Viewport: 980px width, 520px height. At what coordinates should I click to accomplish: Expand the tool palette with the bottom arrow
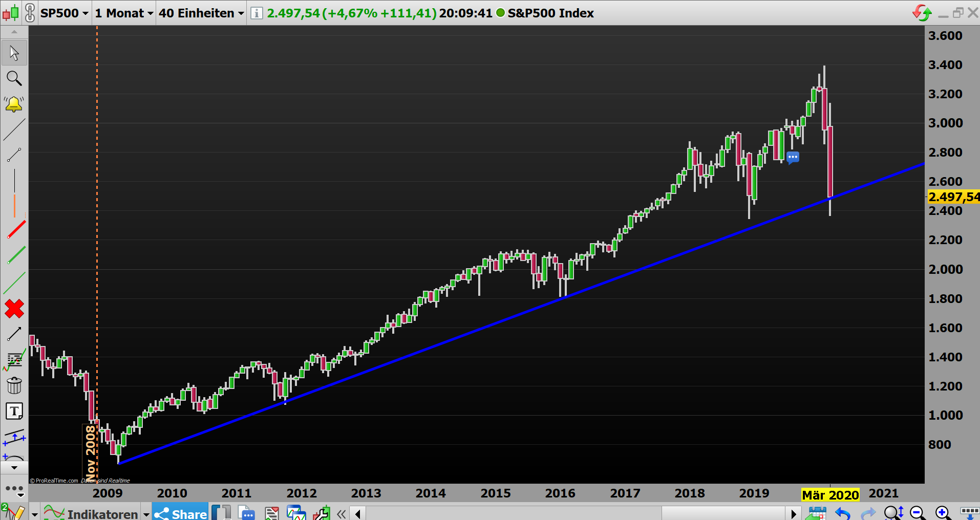click(x=14, y=467)
